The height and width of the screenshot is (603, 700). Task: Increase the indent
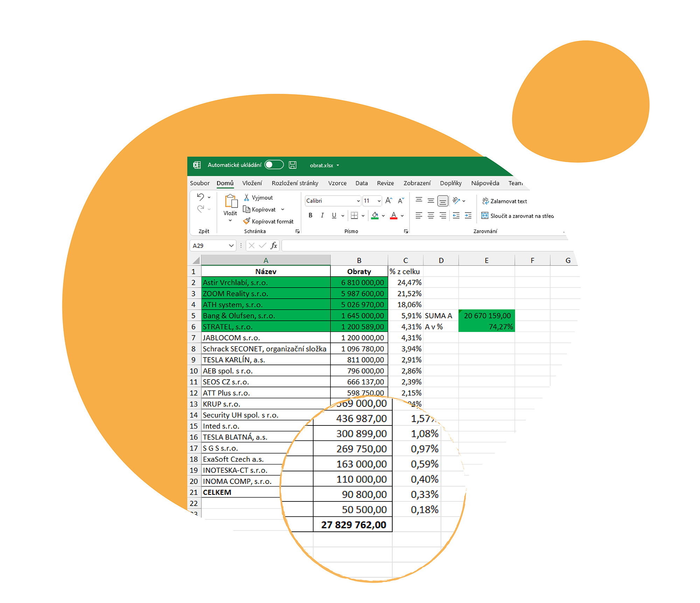(468, 216)
